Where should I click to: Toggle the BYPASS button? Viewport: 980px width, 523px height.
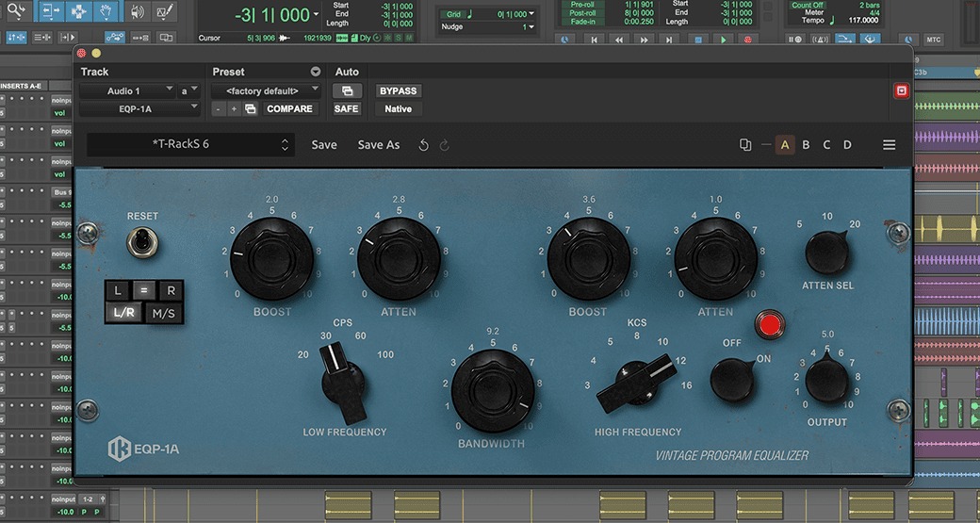pyautogui.click(x=398, y=91)
